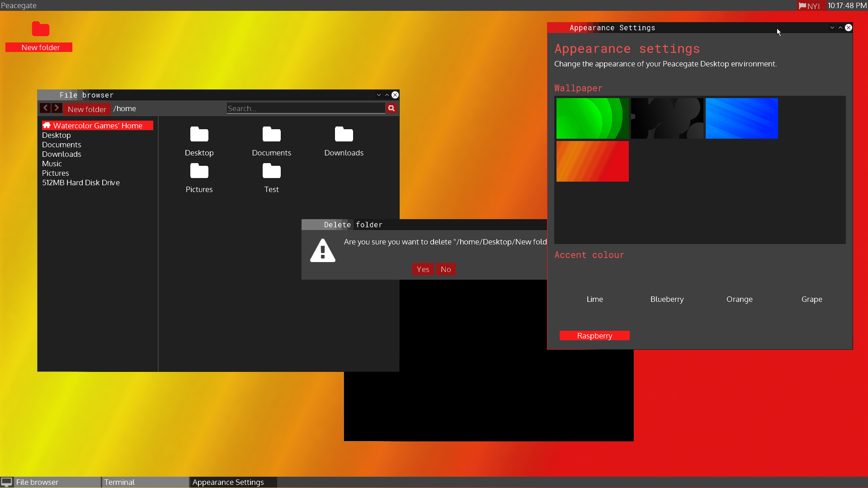This screenshot has height=488, width=868.
Task: Choose the dark black wallpaper thumbnail
Action: (667, 118)
